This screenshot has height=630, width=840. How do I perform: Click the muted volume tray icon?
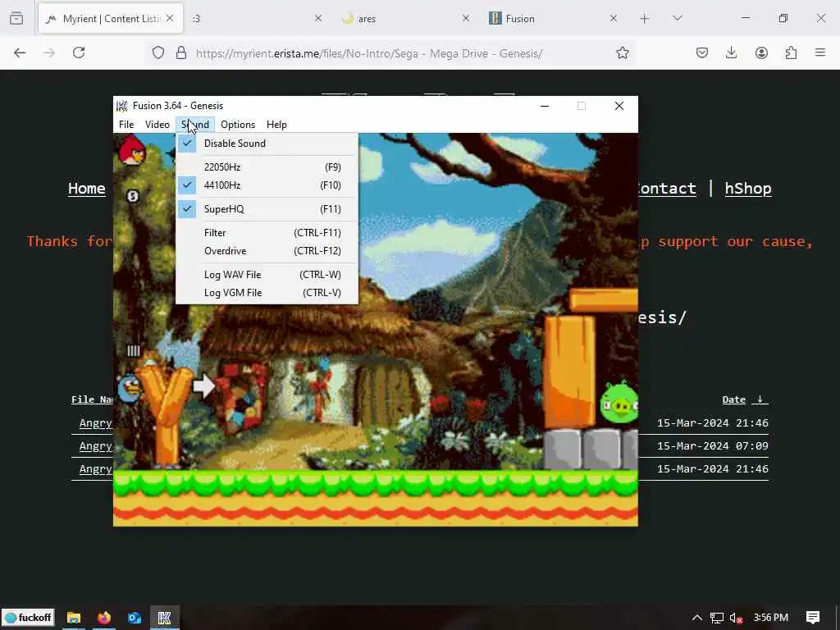[736, 618]
